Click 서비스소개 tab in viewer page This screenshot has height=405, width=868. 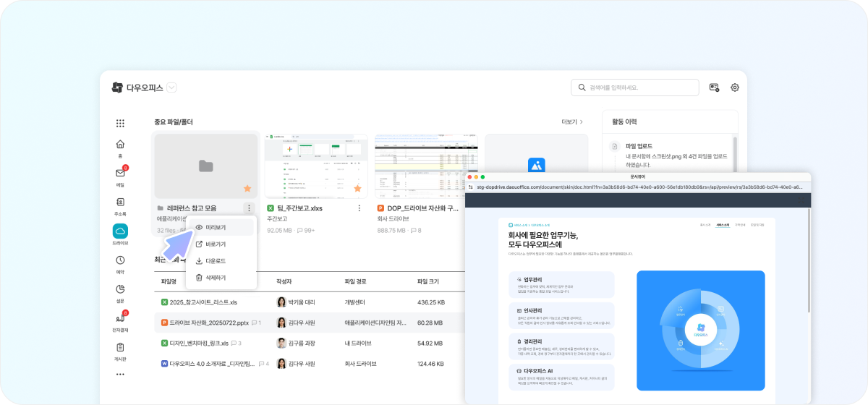723,225
